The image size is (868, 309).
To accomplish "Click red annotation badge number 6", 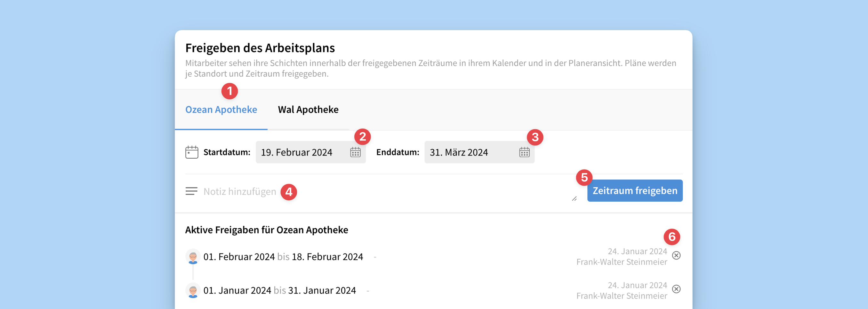I will click(x=671, y=237).
